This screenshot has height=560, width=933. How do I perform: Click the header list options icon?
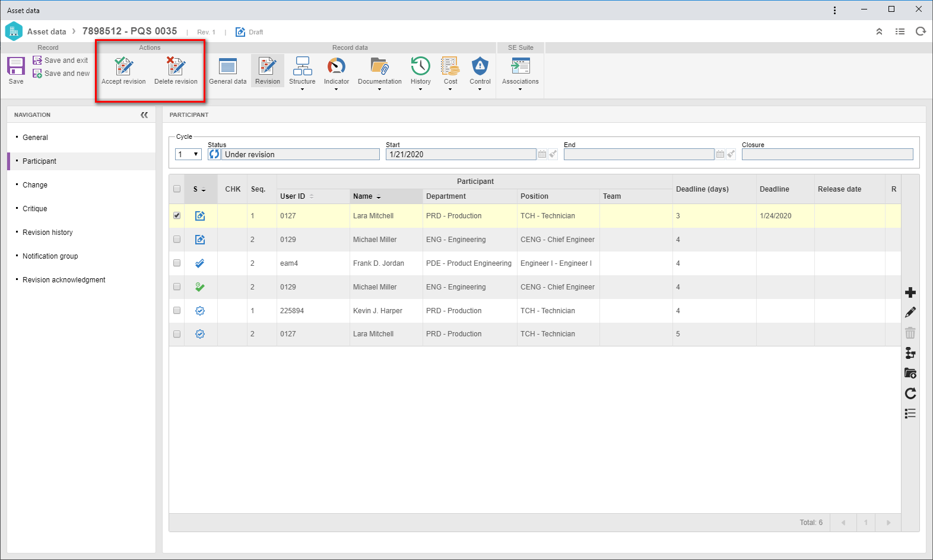pos(900,31)
